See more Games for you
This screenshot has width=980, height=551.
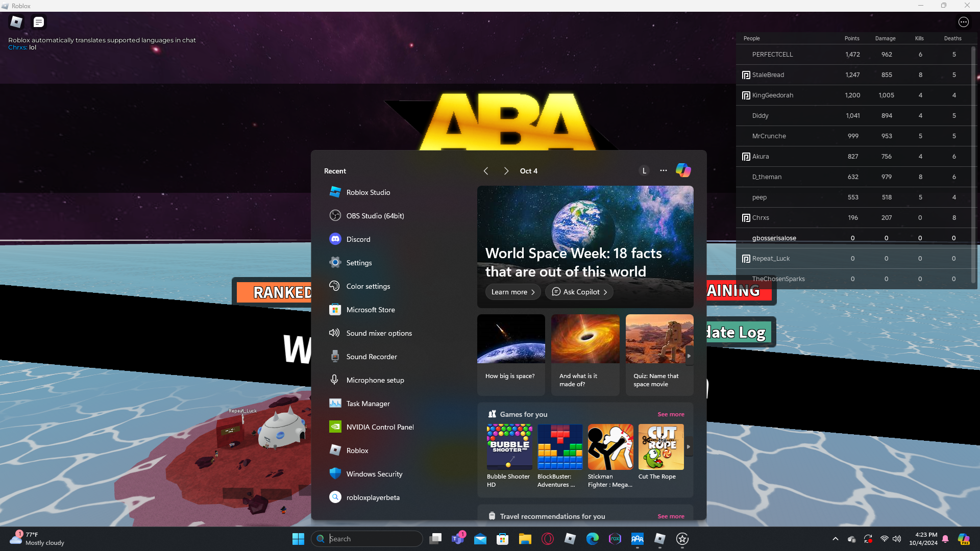pos(671,414)
